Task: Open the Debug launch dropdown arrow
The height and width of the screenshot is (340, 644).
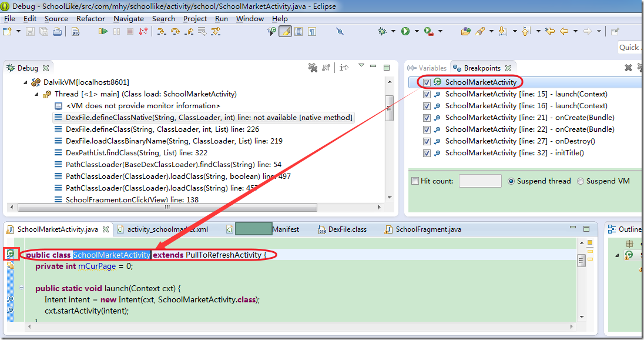Action: (x=393, y=31)
